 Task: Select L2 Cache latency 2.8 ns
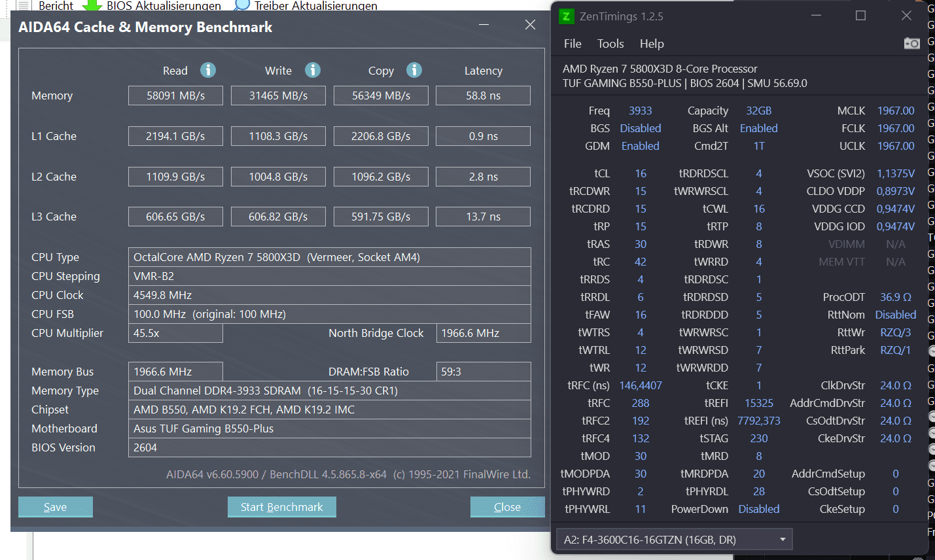(x=483, y=177)
